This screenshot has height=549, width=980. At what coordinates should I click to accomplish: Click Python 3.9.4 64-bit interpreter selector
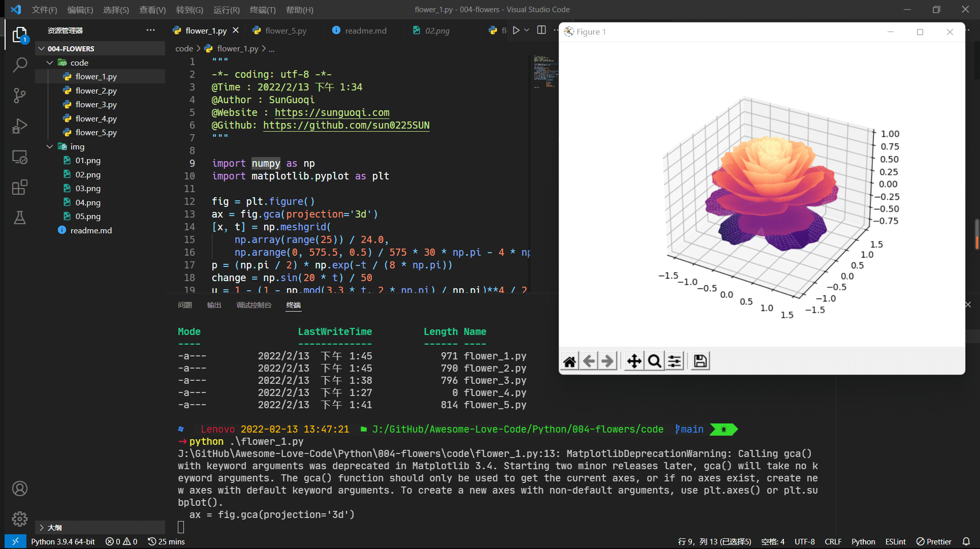click(x=63, y=541)
